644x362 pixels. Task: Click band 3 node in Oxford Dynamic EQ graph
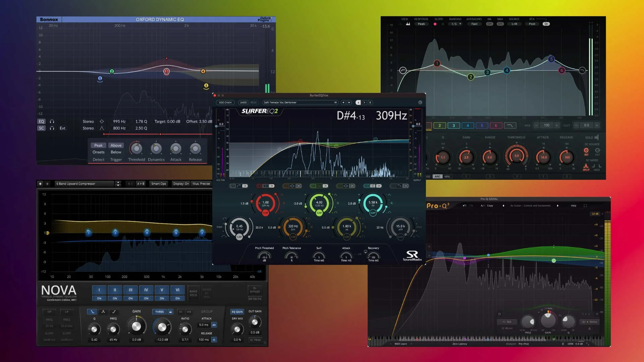(x=166, y=71)
